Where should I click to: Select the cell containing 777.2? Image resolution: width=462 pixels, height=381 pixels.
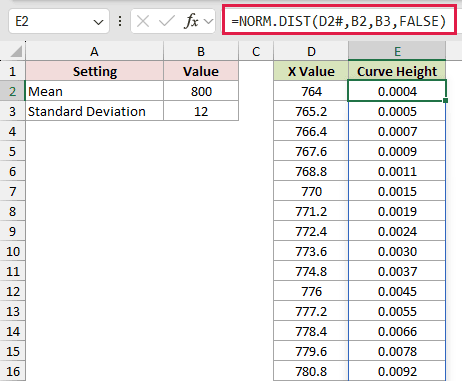pos(311,311)
